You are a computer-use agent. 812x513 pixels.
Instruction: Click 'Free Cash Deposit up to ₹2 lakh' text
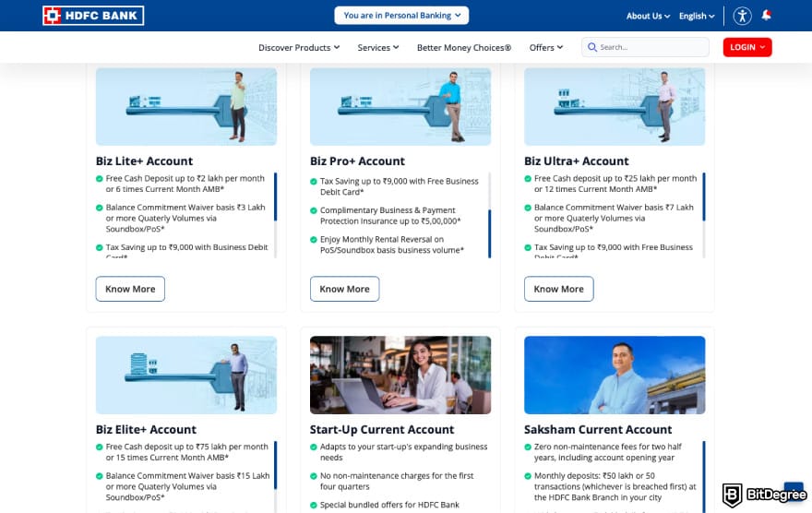click(185, 184)
